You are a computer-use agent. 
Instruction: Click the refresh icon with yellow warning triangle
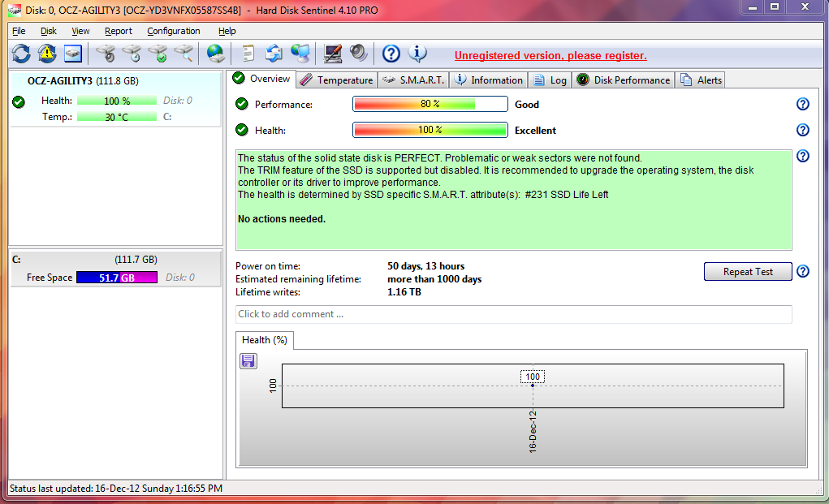click(x=47, y=54)
